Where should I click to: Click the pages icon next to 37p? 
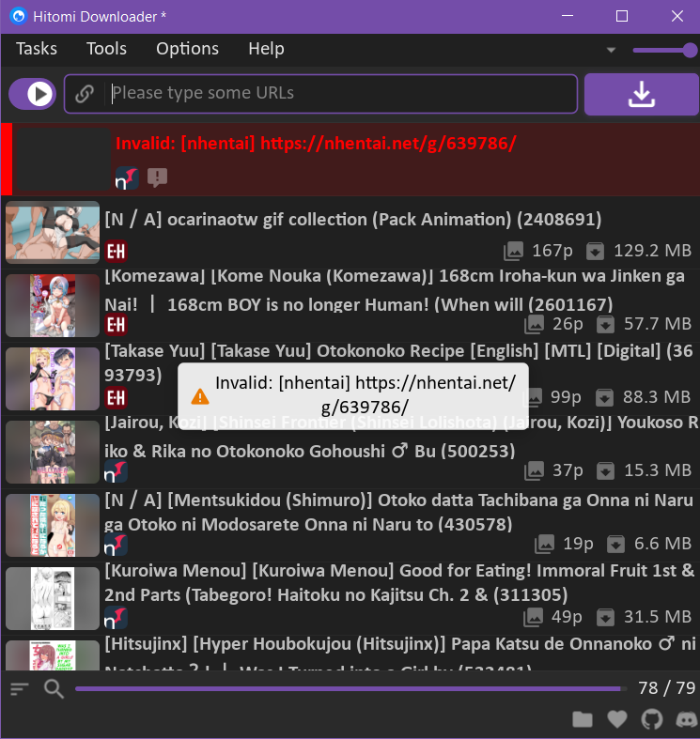point(534,470)
